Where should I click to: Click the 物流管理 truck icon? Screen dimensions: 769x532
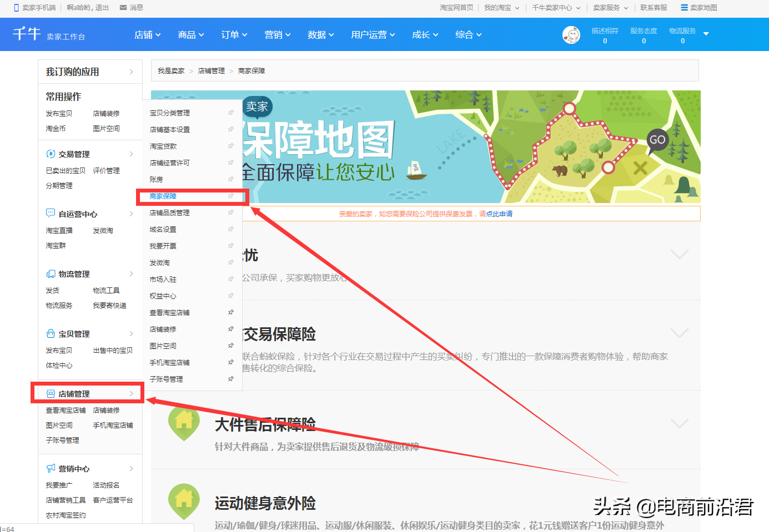(x=51, y=273)
